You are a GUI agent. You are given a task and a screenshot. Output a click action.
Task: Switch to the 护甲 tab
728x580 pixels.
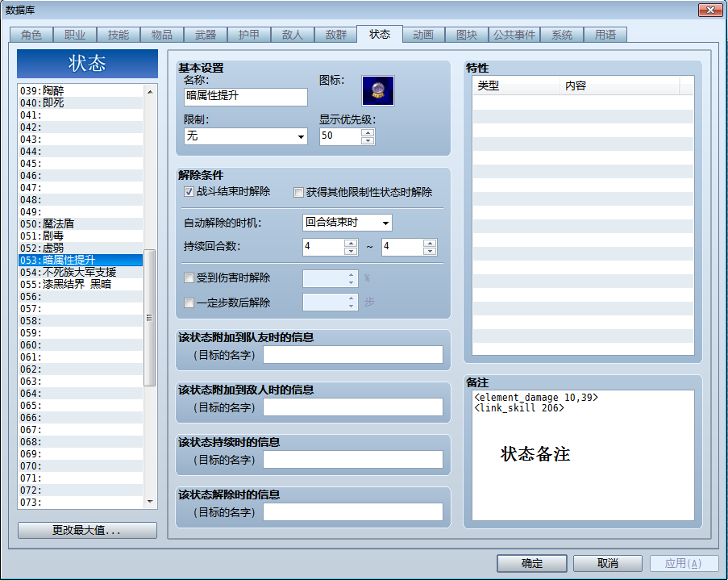[x=249, y=35]
